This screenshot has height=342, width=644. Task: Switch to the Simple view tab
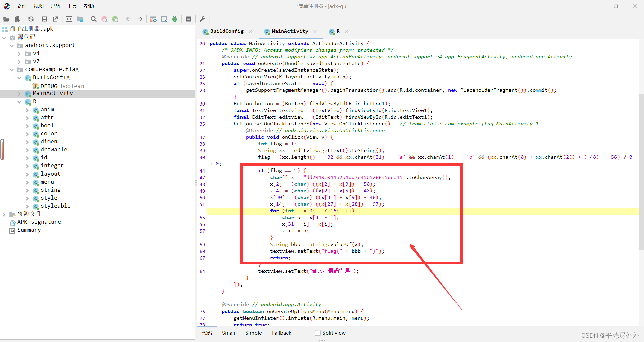coord(253,333)
